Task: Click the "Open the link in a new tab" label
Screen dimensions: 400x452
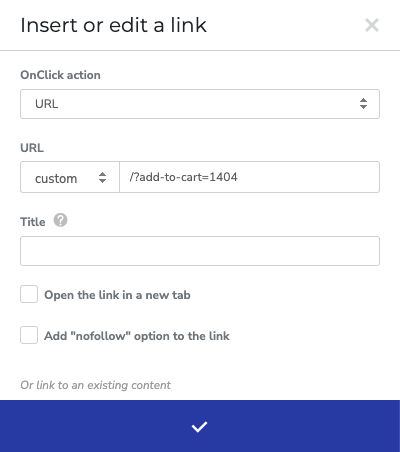Action: pos(117,295)
